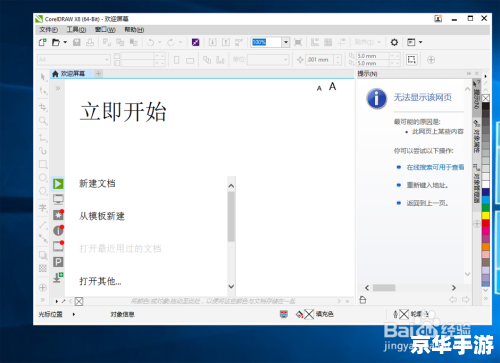This screenshot has width=500, height=363.
Task: Open the dropdown arrow beside the Open icon
Action: (65, 42)
